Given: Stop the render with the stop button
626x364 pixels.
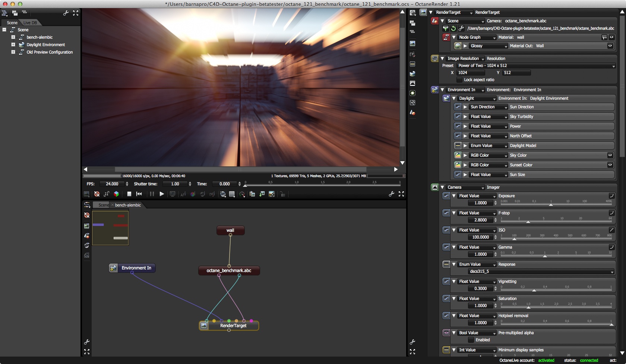Looking at the screenshot, I should tap(129, 194).
